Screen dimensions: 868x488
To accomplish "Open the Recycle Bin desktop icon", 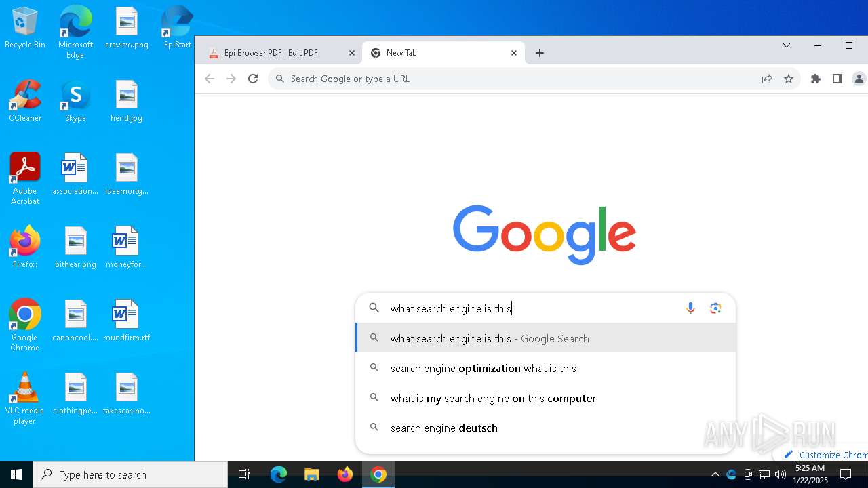I will coord(25,28).
